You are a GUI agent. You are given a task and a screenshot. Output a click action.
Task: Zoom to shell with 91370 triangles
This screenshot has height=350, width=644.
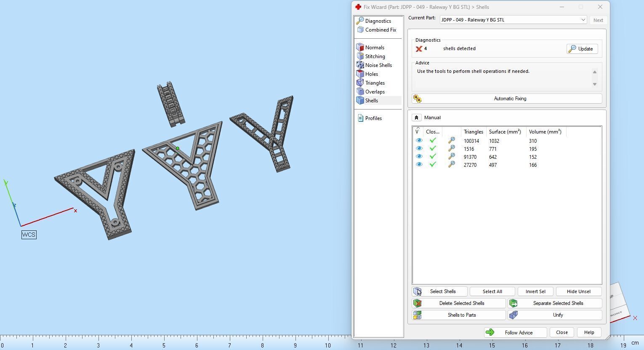pos(451,157)
